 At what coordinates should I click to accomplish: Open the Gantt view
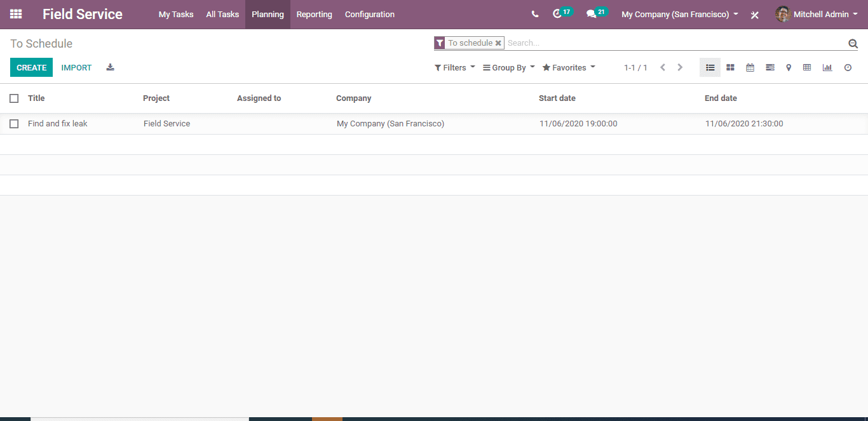(x=770, y=67)
